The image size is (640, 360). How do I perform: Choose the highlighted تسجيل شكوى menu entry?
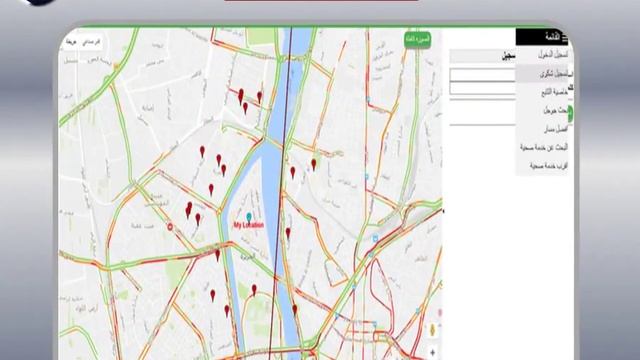(542, 73)
